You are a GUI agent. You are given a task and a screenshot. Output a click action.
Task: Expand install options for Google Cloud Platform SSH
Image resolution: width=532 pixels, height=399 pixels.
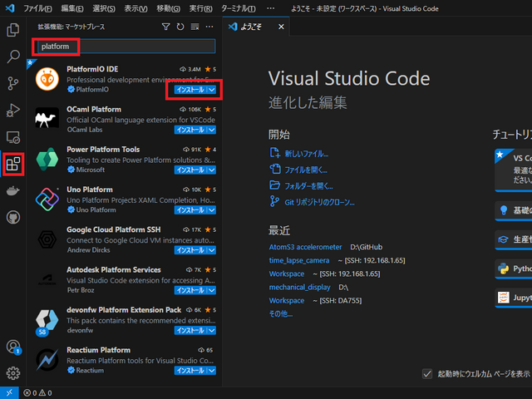click(x=212, y=250)
